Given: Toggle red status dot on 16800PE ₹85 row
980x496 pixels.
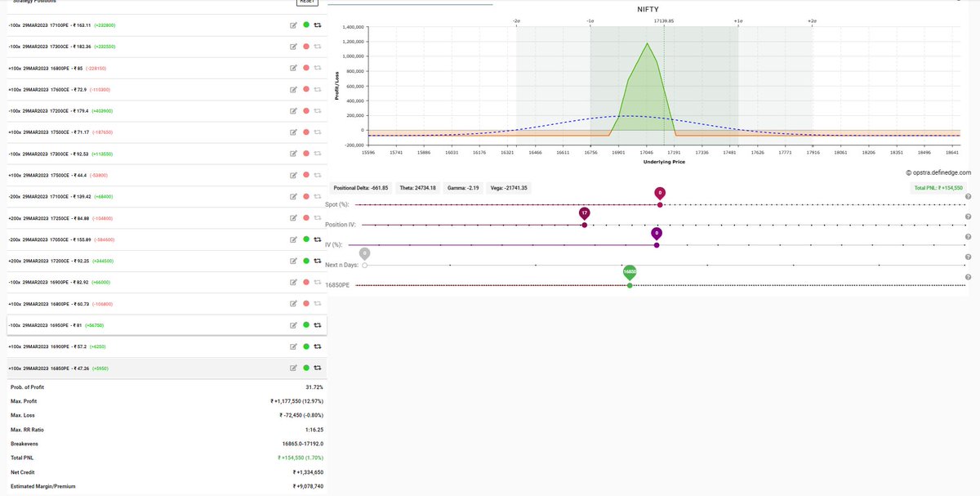Looking at the screenshot, I should [x=305, y=68].
